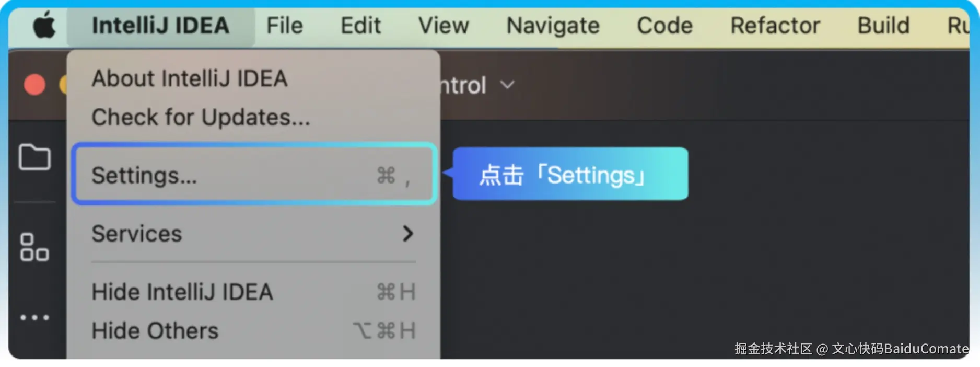Open the Apple menu icon
This screenshot has height=367, width=980.
[x=44, y=25]
